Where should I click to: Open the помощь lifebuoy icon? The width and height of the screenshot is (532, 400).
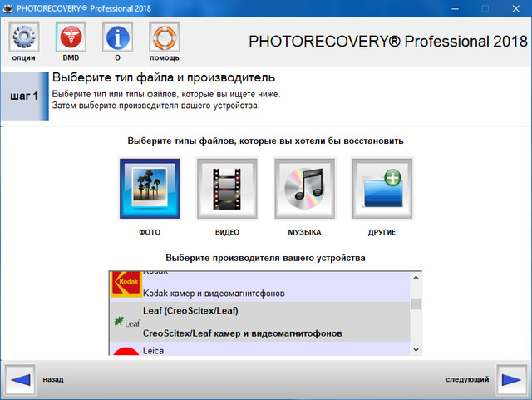(x=165, y=37)
